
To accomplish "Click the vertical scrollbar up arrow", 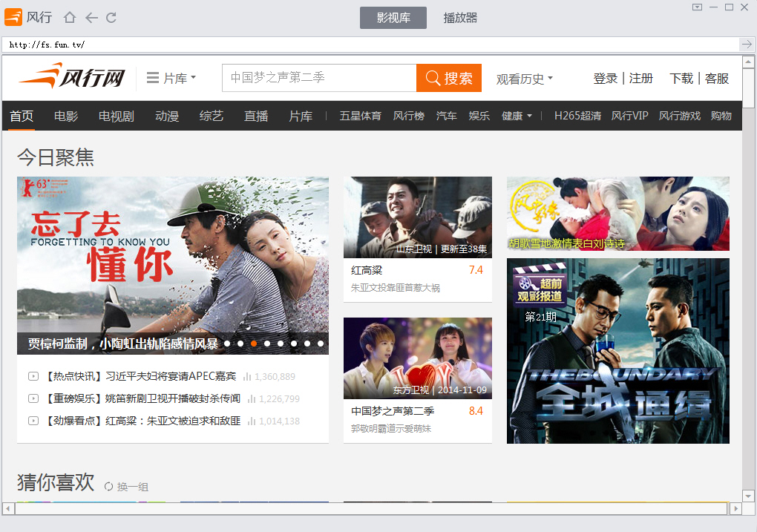I will tap(748, 62).
